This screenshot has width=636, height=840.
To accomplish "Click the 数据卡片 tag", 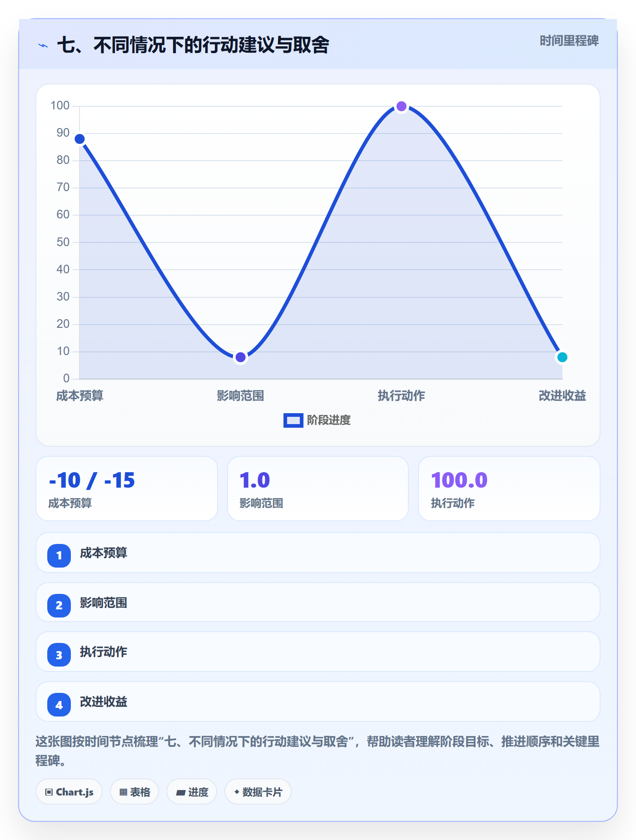I will coord(258,792).
